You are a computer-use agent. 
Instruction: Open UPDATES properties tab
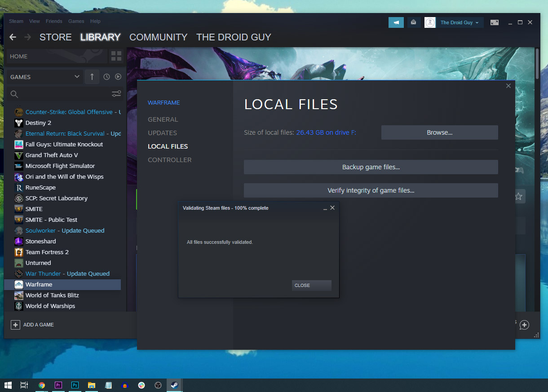(x=162, y=133)
